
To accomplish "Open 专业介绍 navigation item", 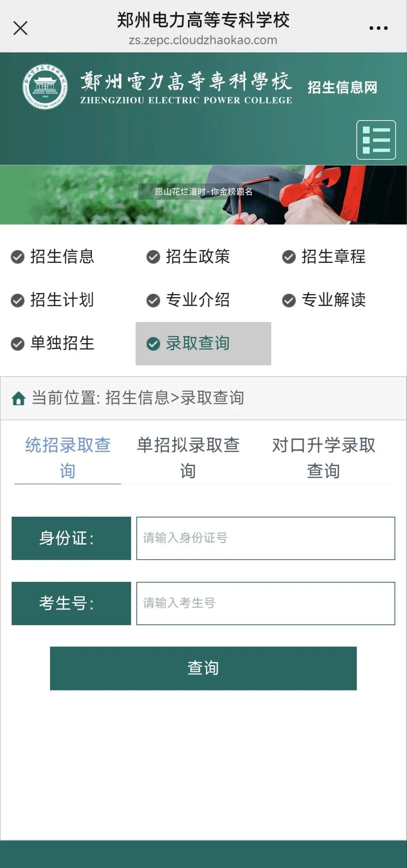I will [188, 300].
